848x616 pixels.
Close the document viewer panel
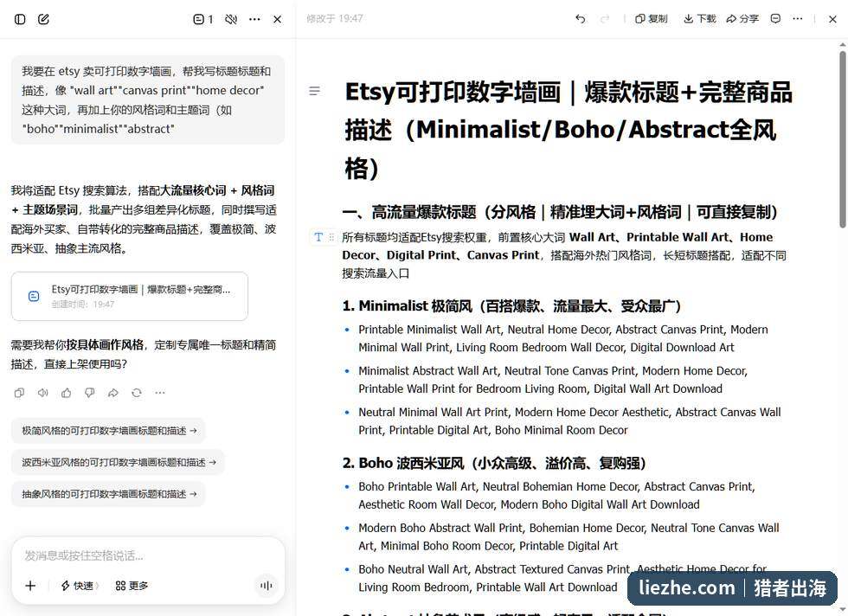point(832,19)
